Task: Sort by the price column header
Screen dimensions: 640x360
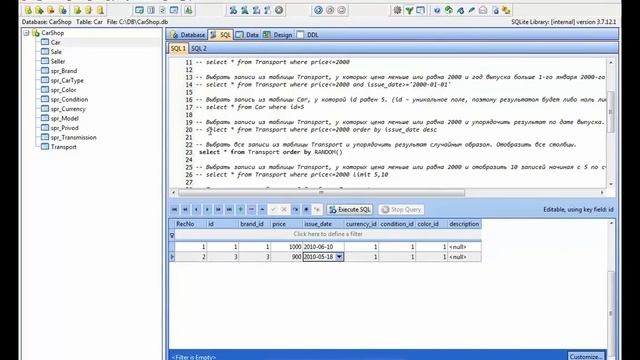Action: 287,224
